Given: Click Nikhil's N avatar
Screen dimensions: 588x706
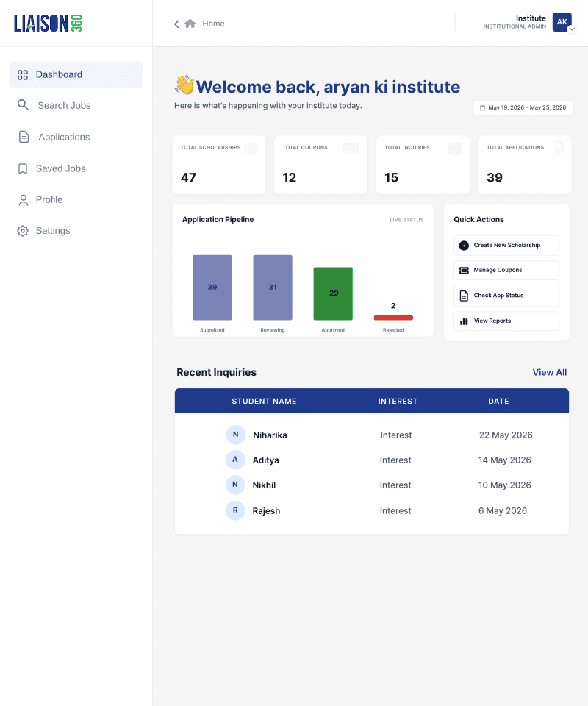Looking at the screenshot, I should tap(235, 485).
